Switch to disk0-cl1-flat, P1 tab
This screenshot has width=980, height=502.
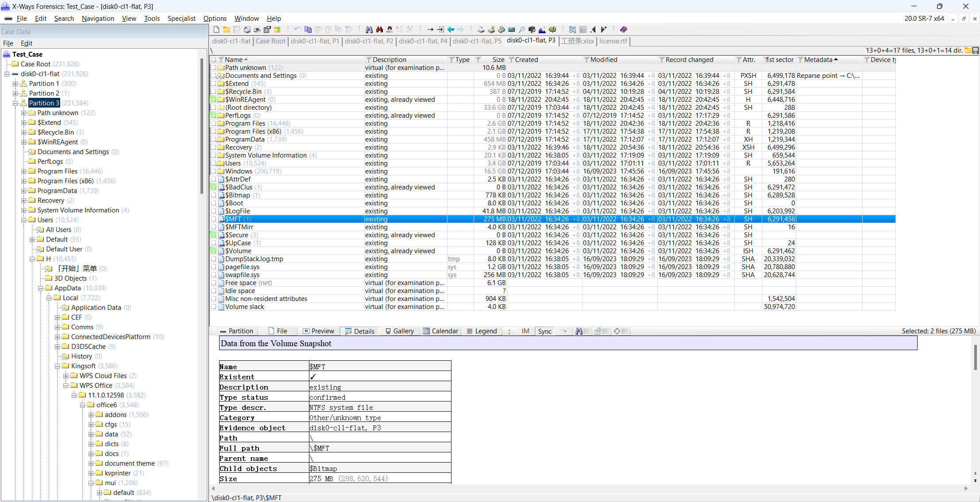(x=315, y=41)
